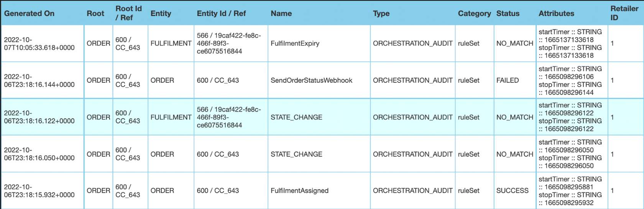Image resolution: width=644 pixels, height=209 pixels.
Task: Click the Name column header
Action: pos(281,13)
